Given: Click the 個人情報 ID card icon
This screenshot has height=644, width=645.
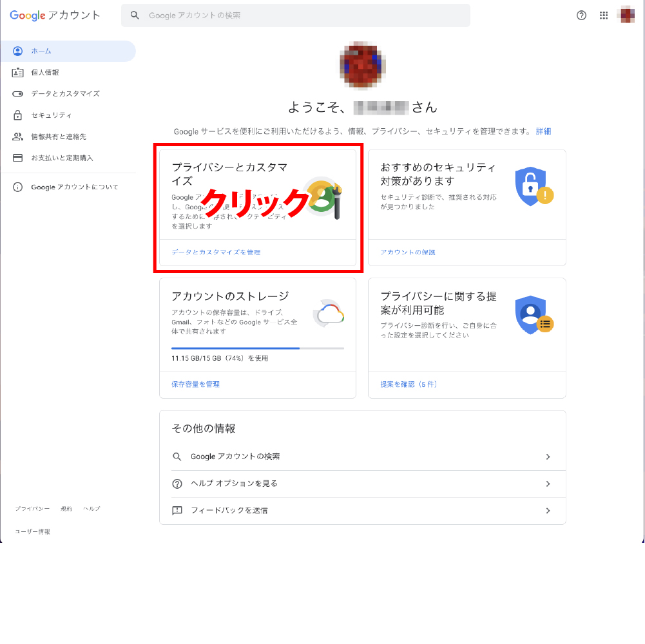Looking at the screenshot, I should (x=17, y=73).
